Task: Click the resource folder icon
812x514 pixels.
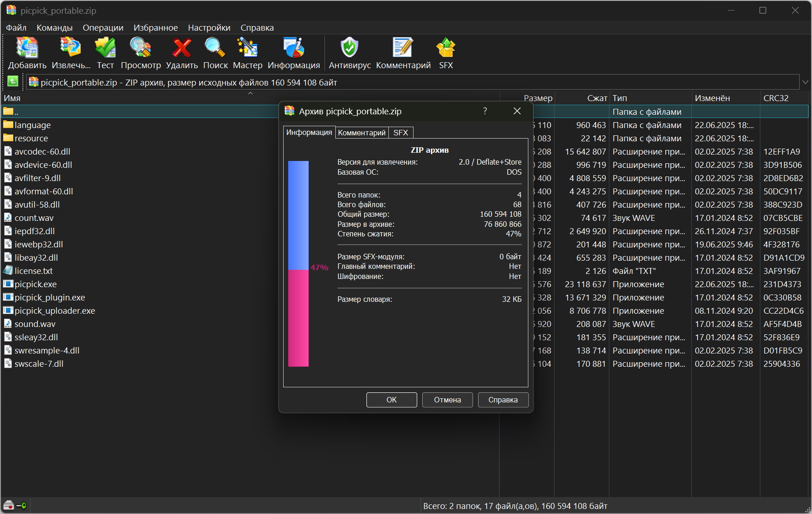Action: [8, 138]
